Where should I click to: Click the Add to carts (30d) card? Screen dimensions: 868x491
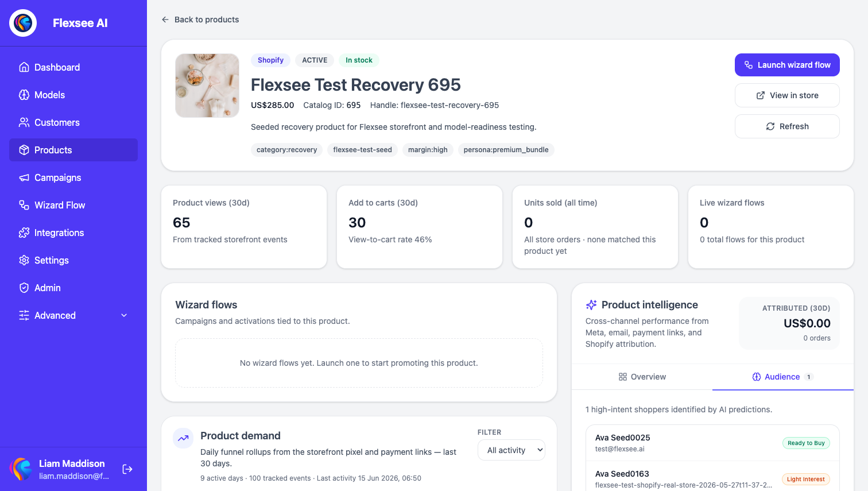click(420, 227)
